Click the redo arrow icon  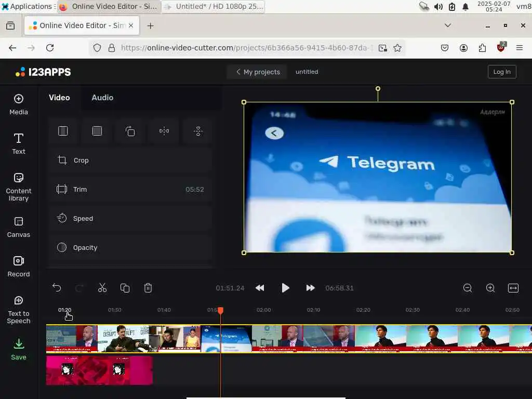point(79,288)
